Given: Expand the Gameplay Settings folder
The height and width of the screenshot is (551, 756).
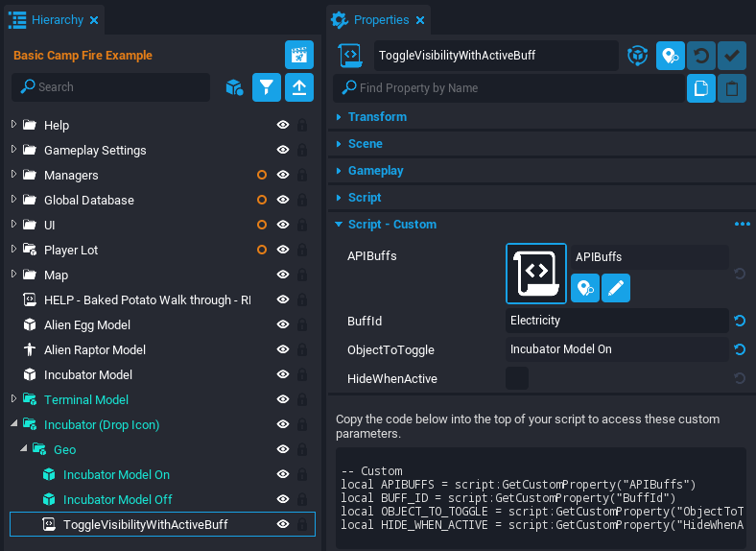Looking at the screenshot, I should point(13,150).
